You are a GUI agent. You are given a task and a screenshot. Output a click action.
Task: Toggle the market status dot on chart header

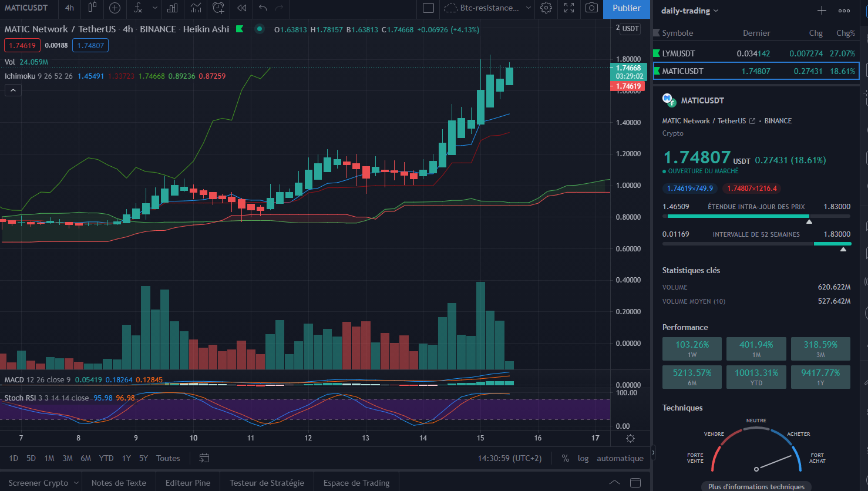(x=259, y=29)
